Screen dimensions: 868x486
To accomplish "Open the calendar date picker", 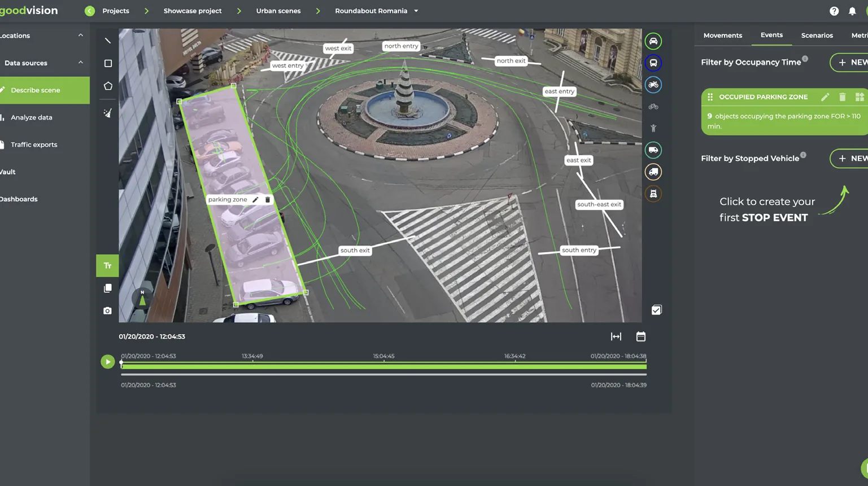I will click(641, 336).
